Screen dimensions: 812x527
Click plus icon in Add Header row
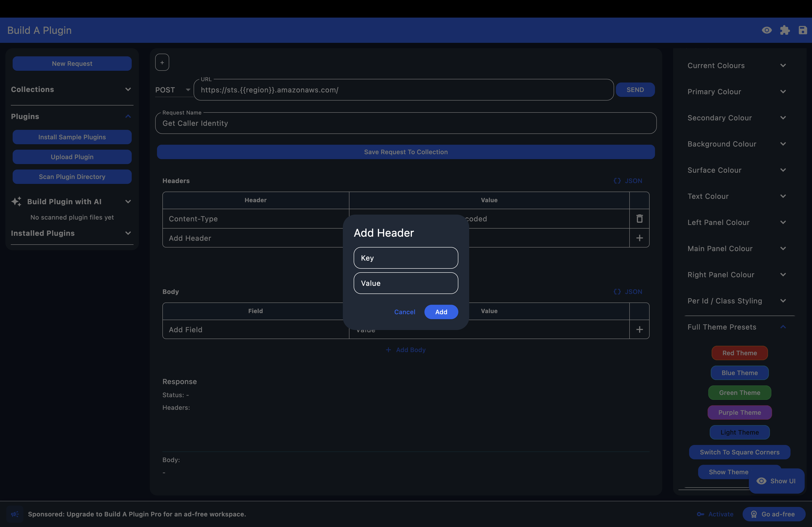tap(639, 238)
